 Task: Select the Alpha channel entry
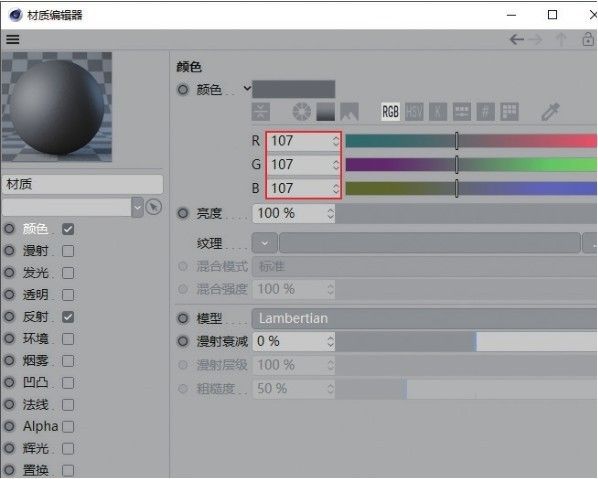point(40,426)
